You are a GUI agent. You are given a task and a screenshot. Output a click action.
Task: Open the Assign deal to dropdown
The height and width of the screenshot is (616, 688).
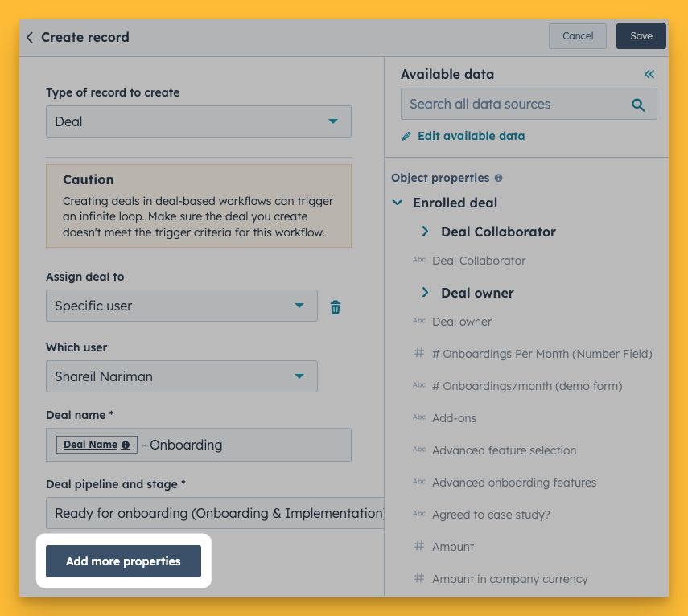click(x=182, y=306)
